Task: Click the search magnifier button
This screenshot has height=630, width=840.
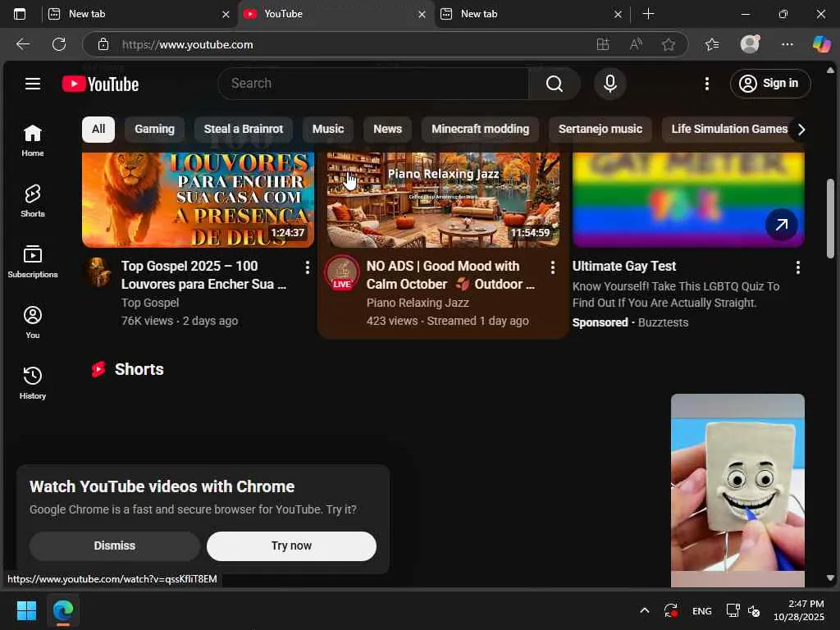Action: point(555,84)
